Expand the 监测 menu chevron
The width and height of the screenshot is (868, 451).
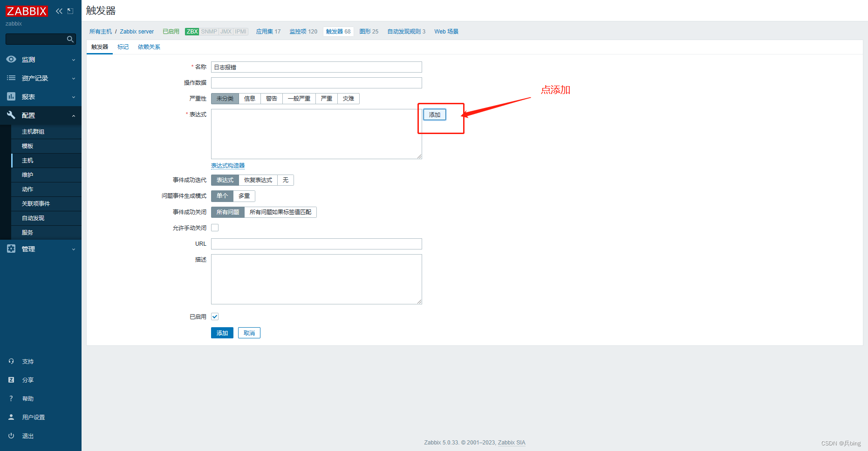tap(74, 60)
